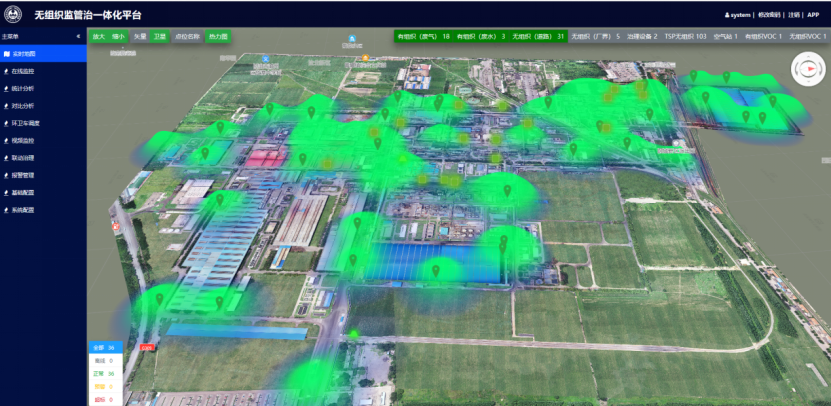
Task: Click the 注销 logout link
Action: pyautogui.click(x=793, y=15)
